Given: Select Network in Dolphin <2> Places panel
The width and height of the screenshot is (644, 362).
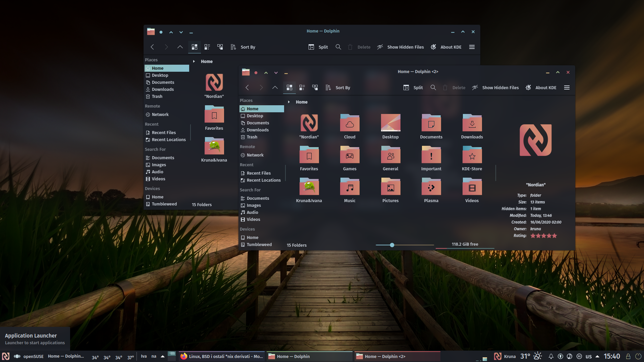Looking at the screenshot, I should coord(262,155).
